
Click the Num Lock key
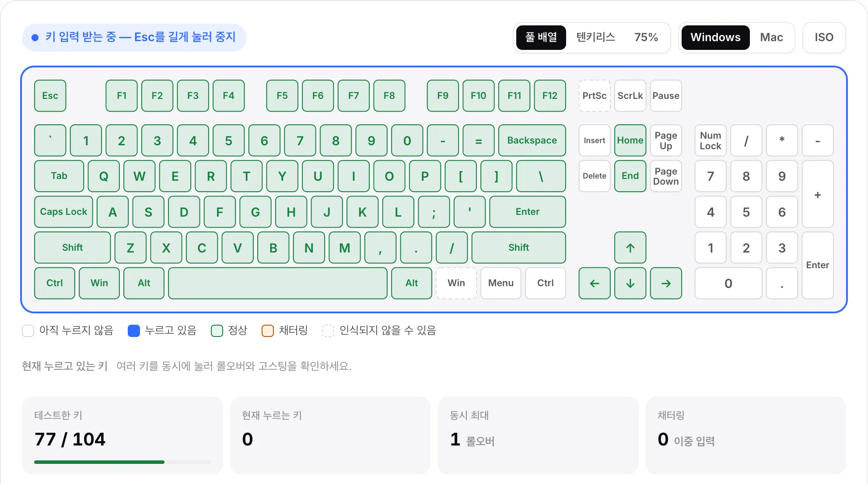coord(710,140)
